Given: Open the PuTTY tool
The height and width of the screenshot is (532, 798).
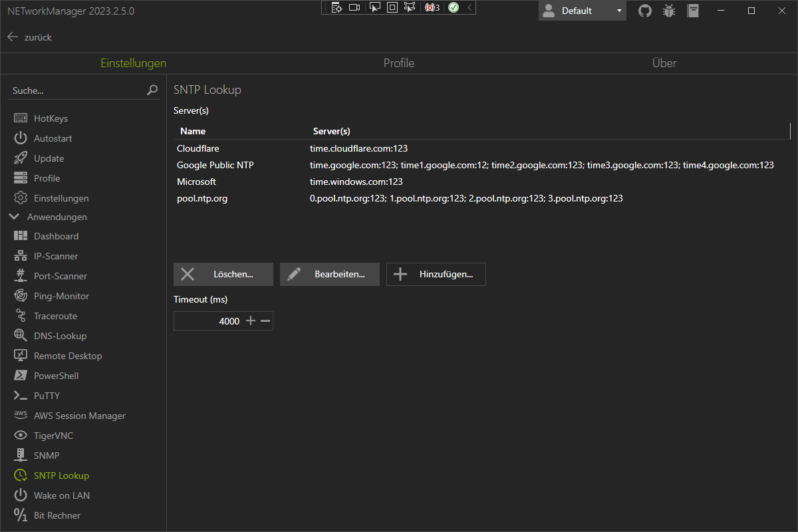Looking at the screenshot, I should (47, 395).
